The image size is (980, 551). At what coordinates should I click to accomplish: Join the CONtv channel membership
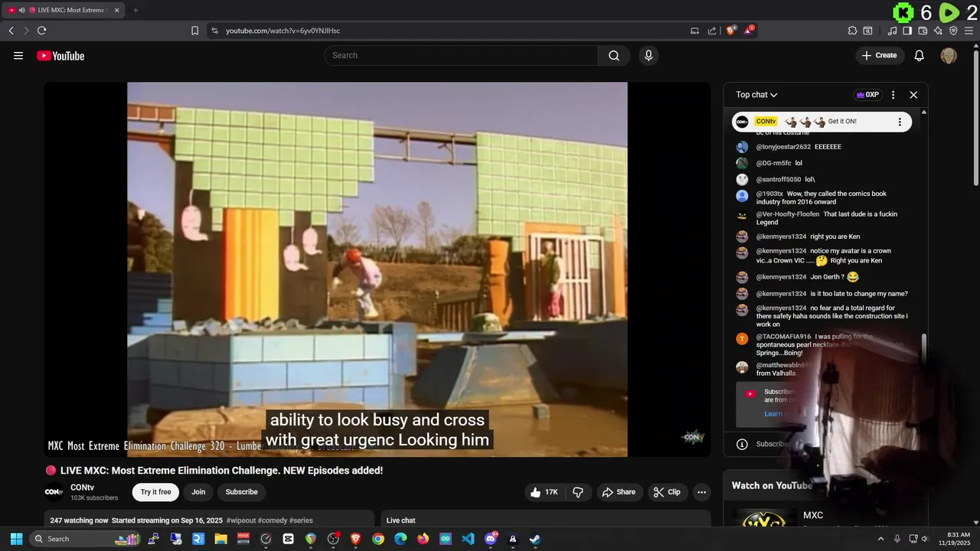pyautogui.click(x=198, y=492)
